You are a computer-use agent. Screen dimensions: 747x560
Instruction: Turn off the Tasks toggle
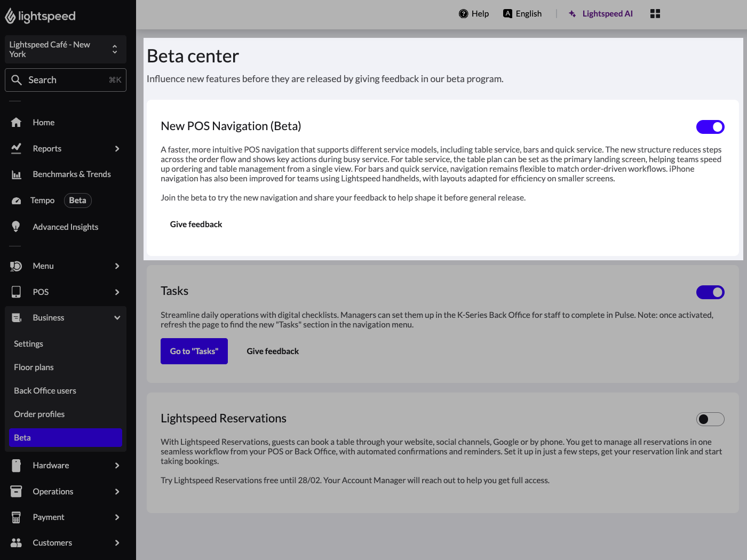[710, 292]
